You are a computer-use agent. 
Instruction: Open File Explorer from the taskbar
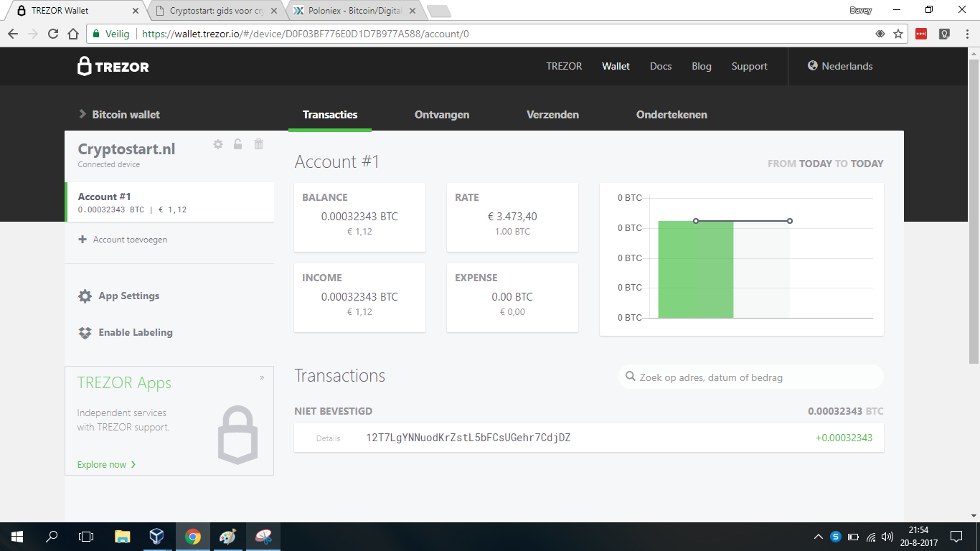123,537
